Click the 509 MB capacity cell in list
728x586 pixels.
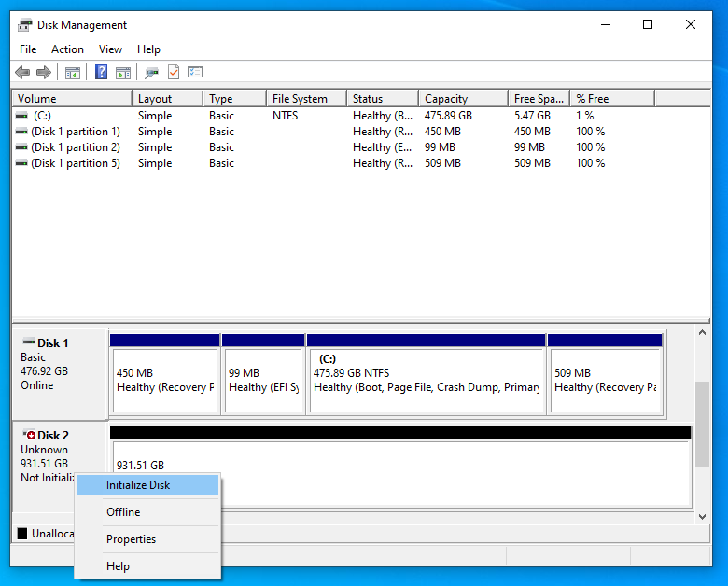pyautogui.click(x=442, y=163)
